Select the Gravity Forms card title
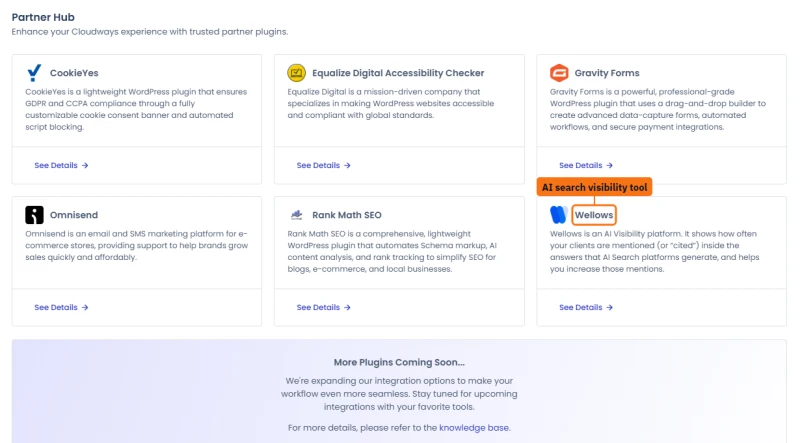The image size is (800, 443). tap(607, 73)
